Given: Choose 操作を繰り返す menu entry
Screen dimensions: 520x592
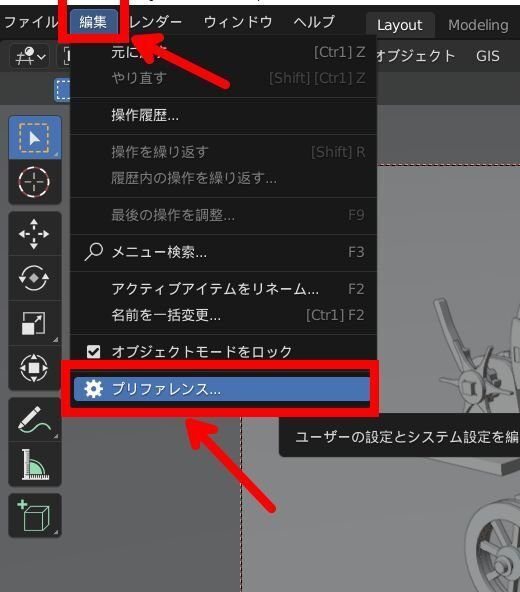Looking at the screenshot, I should click(x=224, y=152).
